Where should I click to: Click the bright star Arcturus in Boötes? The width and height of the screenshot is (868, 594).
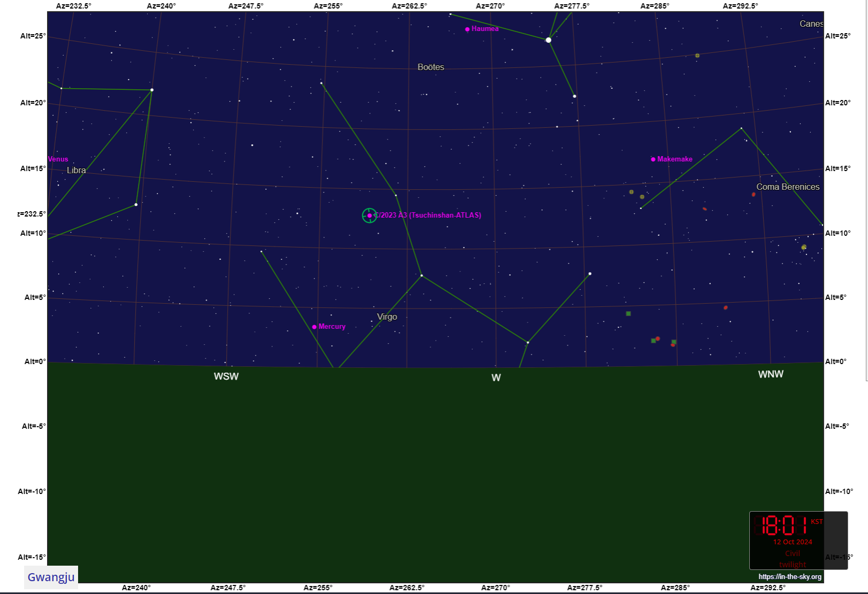point(548,40)
